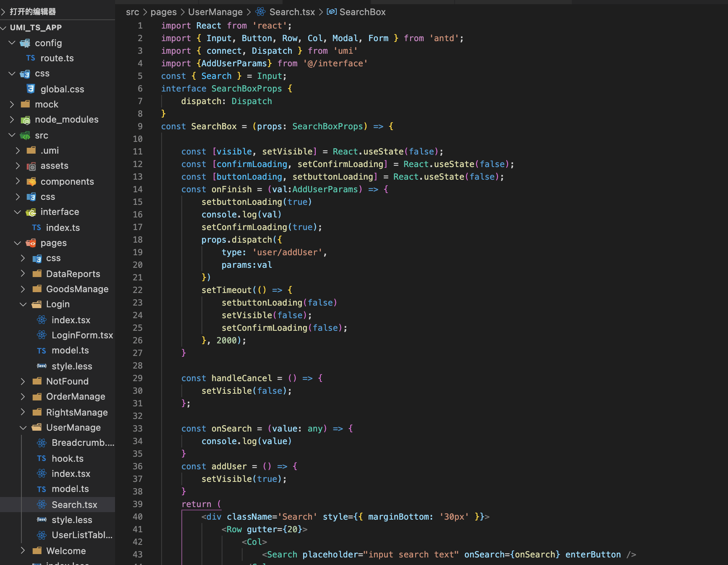728x565 pixels.
Task: Click SearchBox symbol in breadcrumb
Action: pos(362,12)
